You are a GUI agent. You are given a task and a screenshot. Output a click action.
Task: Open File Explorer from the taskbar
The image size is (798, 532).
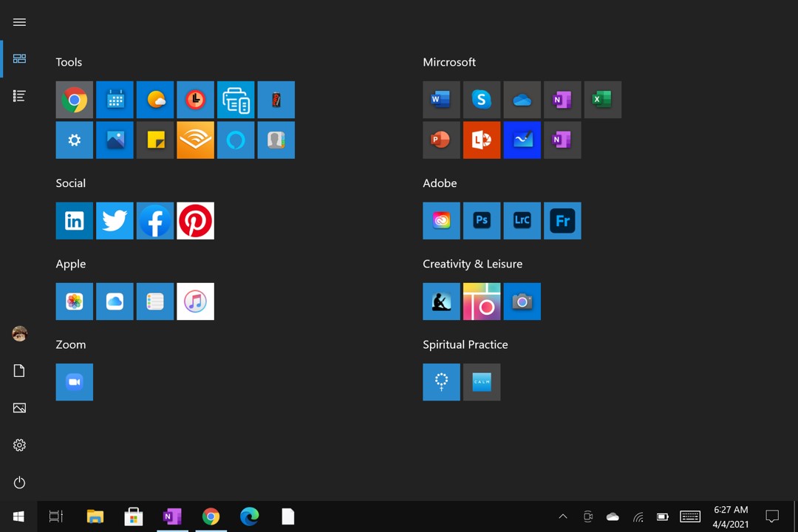coord(95,516)
